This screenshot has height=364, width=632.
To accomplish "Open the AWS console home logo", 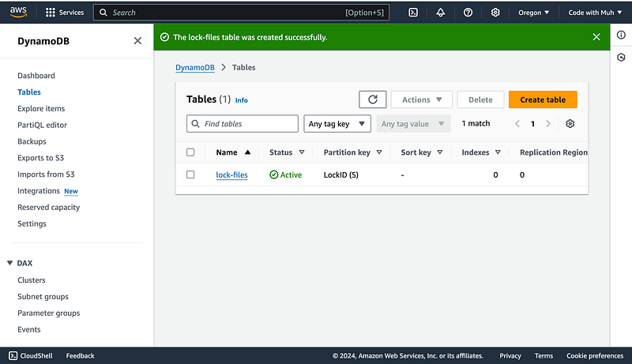I will point(18,12).
